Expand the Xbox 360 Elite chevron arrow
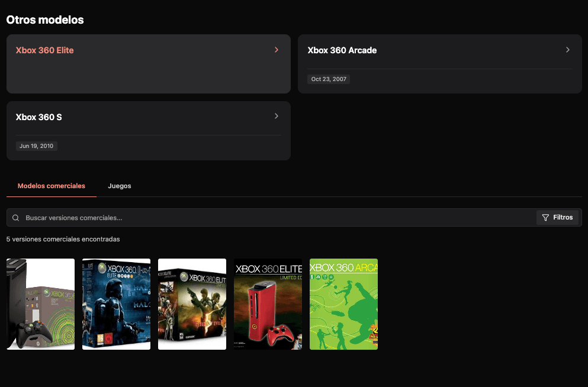The height and width of the screenshot is (387, 588). click(x=277, y=50)
